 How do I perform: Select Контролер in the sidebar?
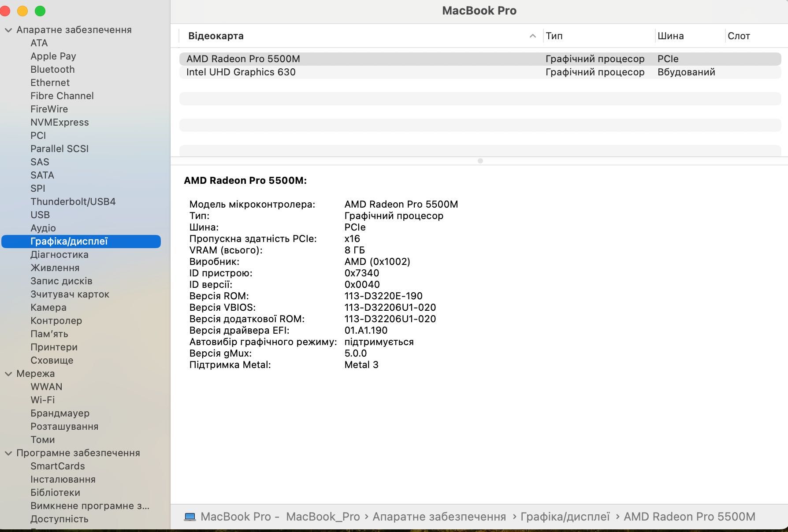click(x=56, y=321)
